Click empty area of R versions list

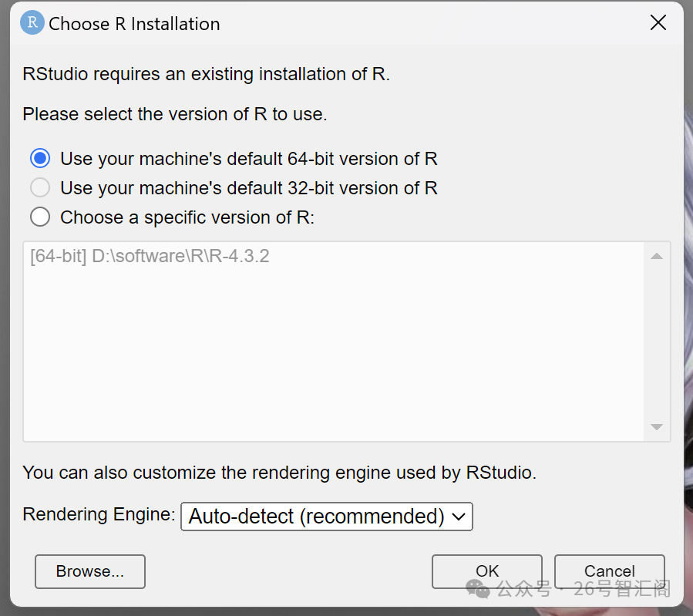pyautogui.click(x=331, y=355)
